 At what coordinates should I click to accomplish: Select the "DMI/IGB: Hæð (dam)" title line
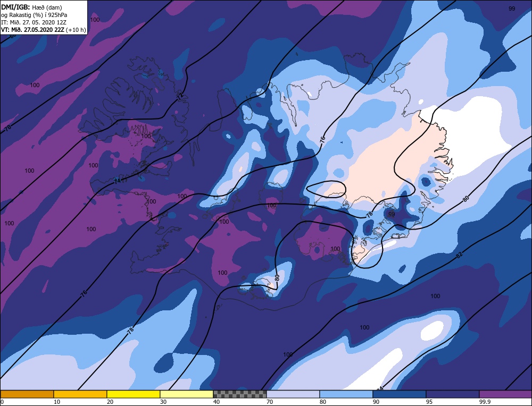(x=31, y=7)
